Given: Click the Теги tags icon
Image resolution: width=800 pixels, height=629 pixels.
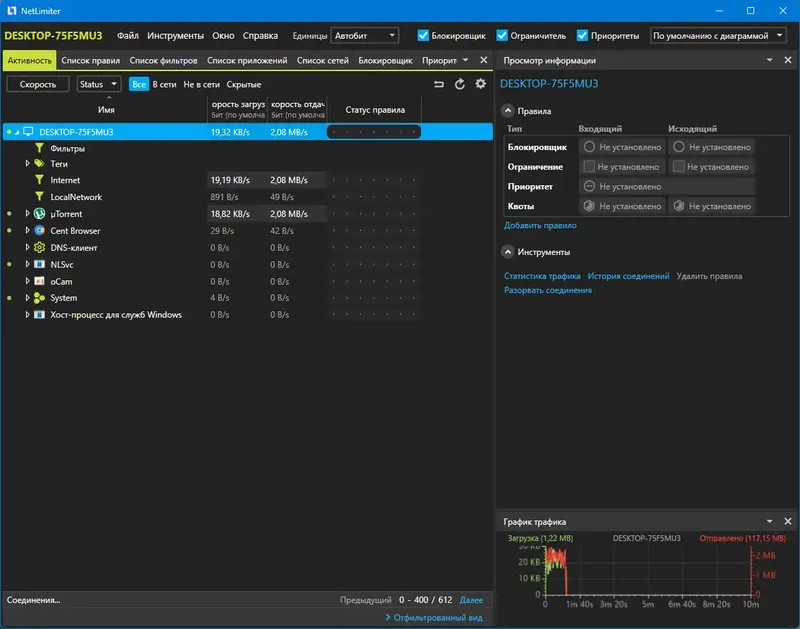Looking at the screenshot, I should 39,163.
